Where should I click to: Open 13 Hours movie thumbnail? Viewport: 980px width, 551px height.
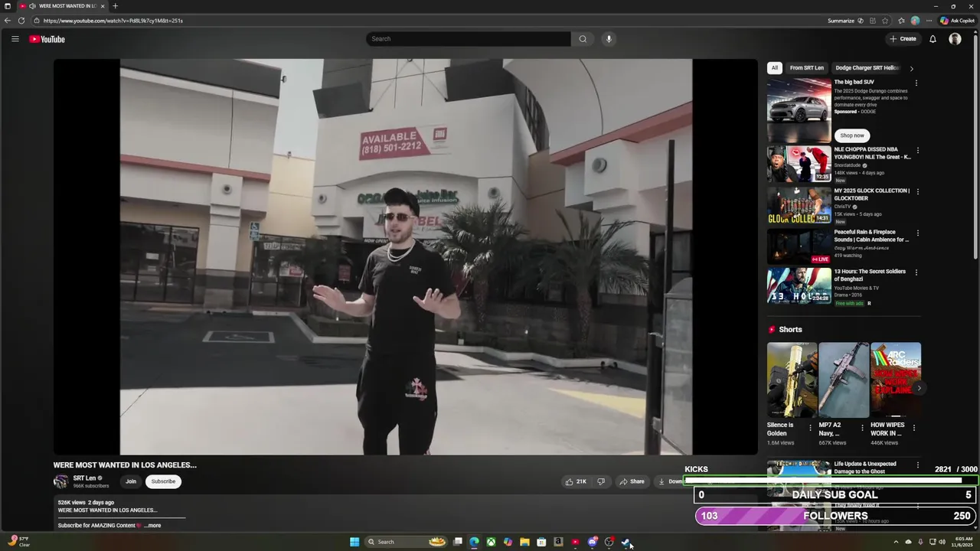799,286
